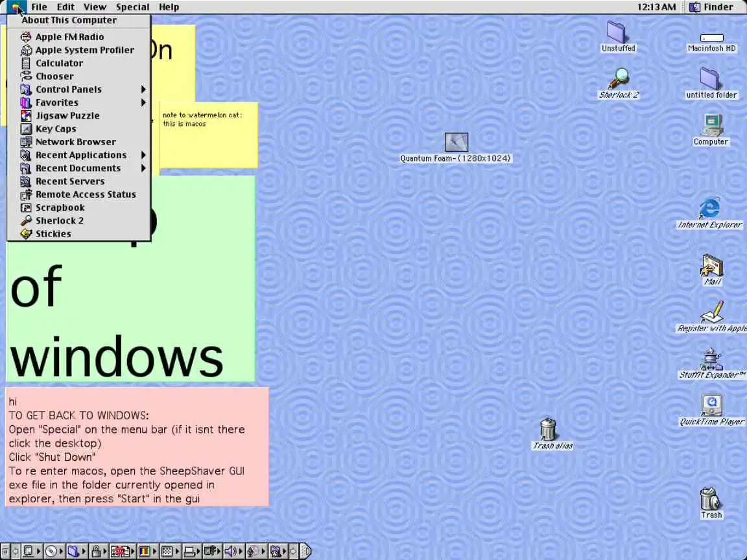
Task: Select the Mail desktop icon
Action: point(712,270)
